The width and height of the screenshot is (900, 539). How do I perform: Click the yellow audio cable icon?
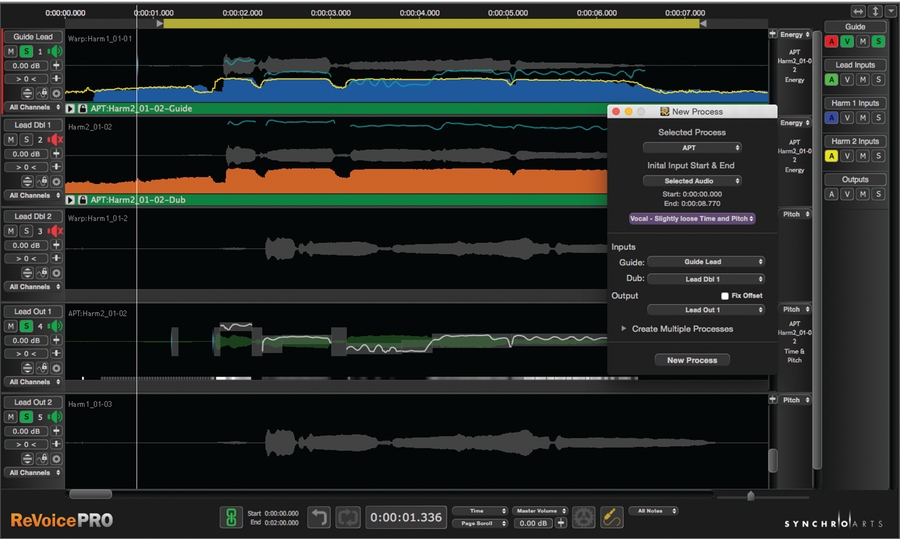(613, 517)
